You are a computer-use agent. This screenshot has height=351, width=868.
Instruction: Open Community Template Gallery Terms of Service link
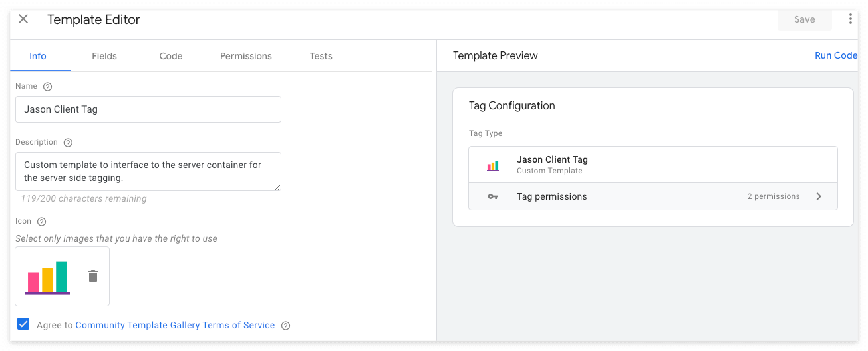(x=175, y=325)
